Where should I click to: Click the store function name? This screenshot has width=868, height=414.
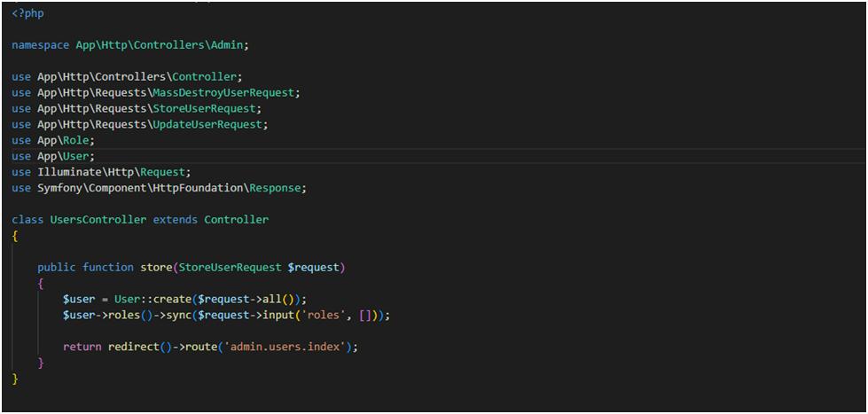pos(156,268)
